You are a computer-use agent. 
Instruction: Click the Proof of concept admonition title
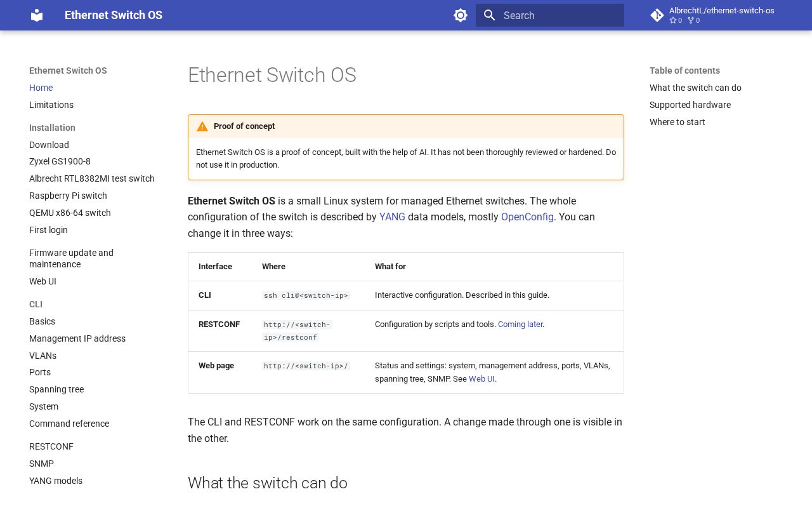pyautogui.click(x=244, y=126)
